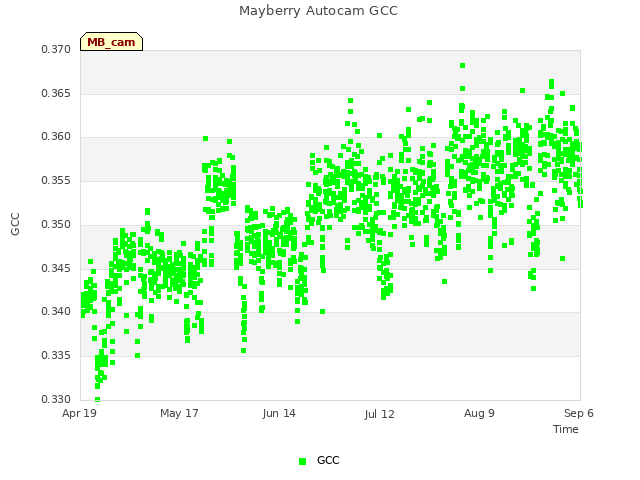640x480 pixels.
Task: Click the 0.335 y-axis value
Action: pyautogui.click(x=56, y=356)
